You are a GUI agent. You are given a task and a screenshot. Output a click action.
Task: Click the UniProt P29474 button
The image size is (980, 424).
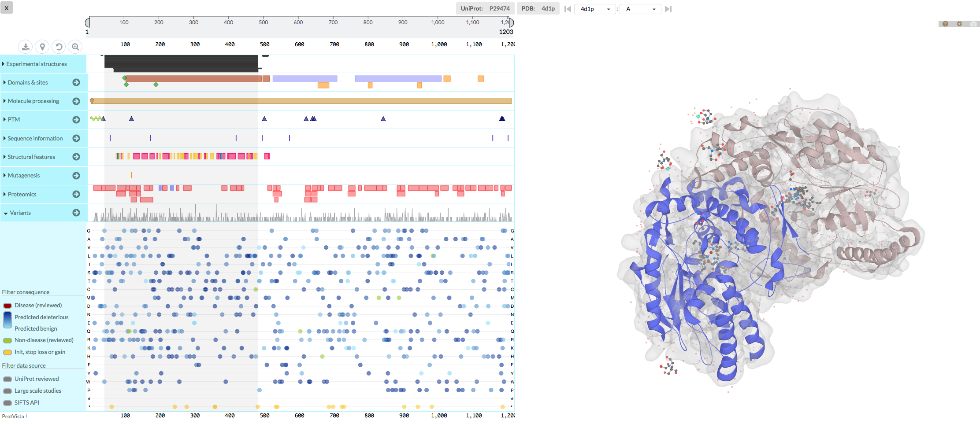click(485, 8)
